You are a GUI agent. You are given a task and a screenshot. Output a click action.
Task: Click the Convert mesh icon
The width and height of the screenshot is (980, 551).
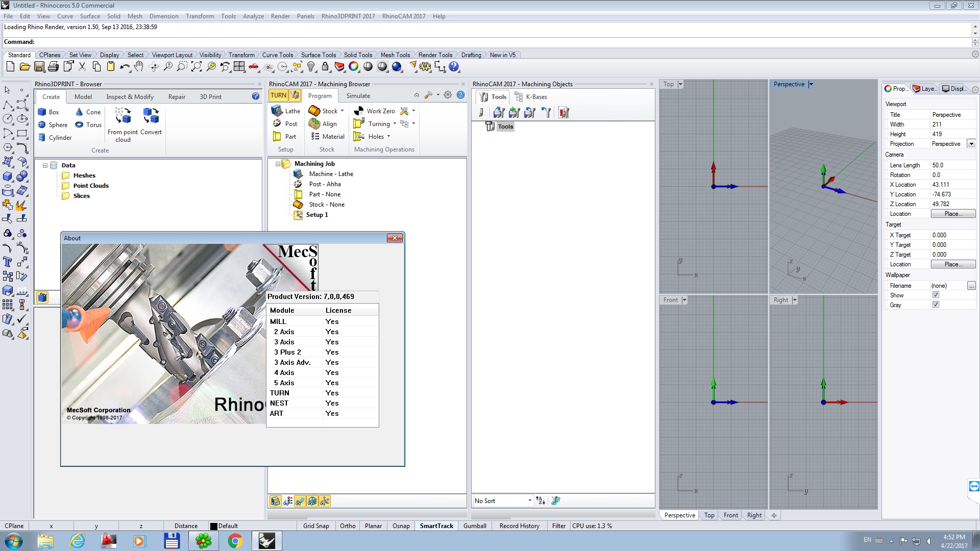click(151, 121)
